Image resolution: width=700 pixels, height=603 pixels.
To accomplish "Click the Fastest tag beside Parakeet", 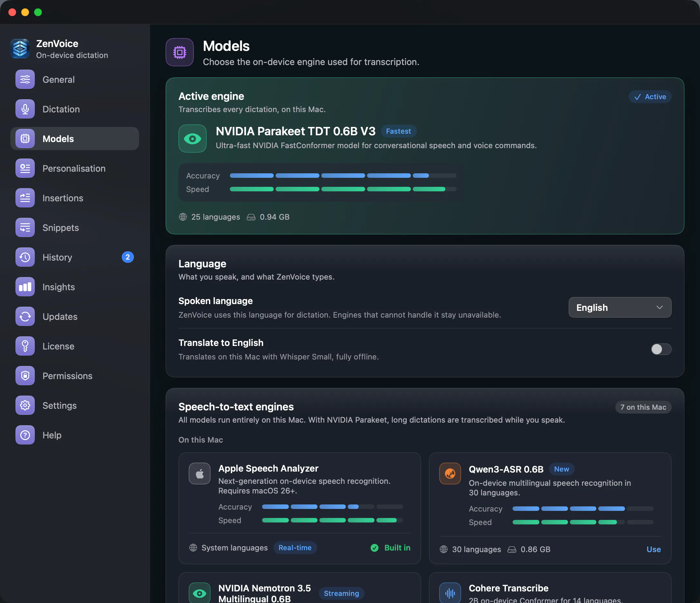I will pos(399,131).
